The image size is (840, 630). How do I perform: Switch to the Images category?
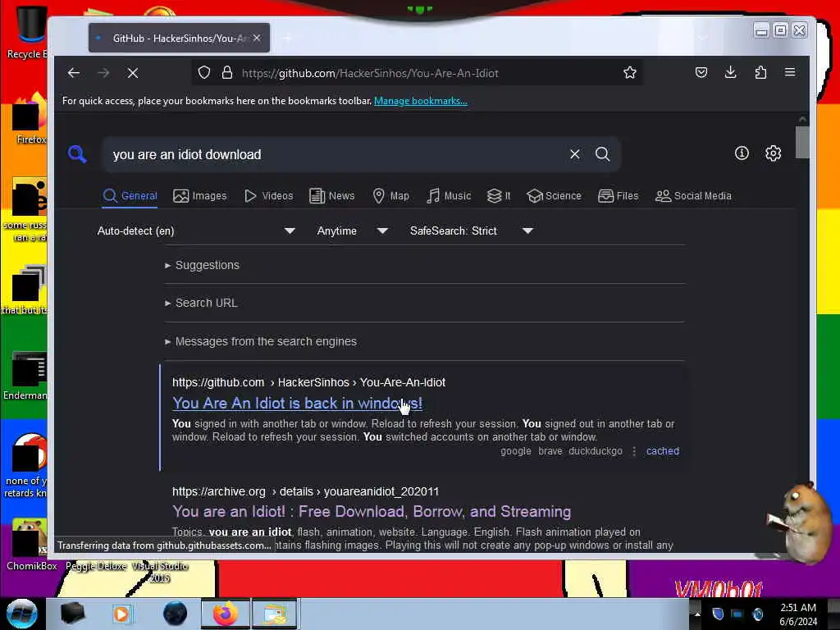200,196
